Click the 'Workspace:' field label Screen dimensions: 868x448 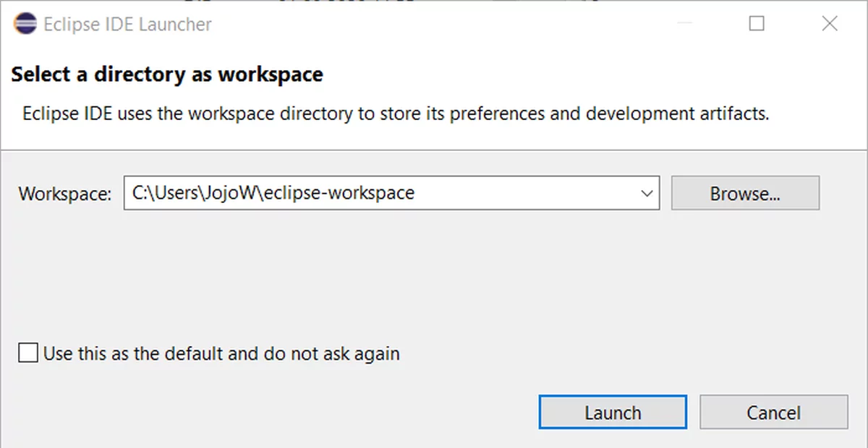click(65, 194)
